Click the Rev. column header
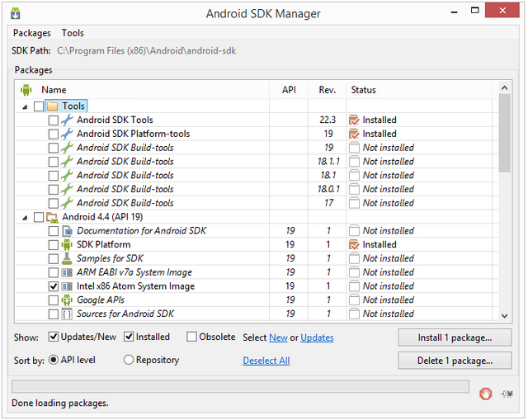 [327, 90]
